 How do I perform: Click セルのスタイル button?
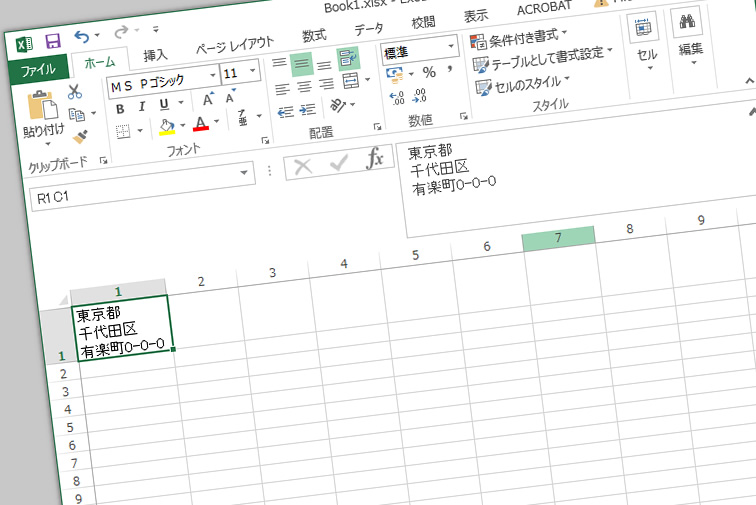pos(523,83)
